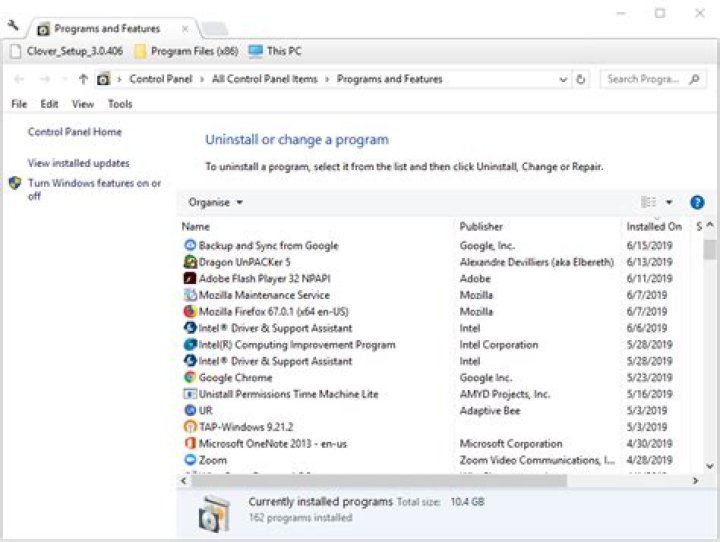
Task: Click the Control Panel address bar icon
Action: click(x=104, y=79)
